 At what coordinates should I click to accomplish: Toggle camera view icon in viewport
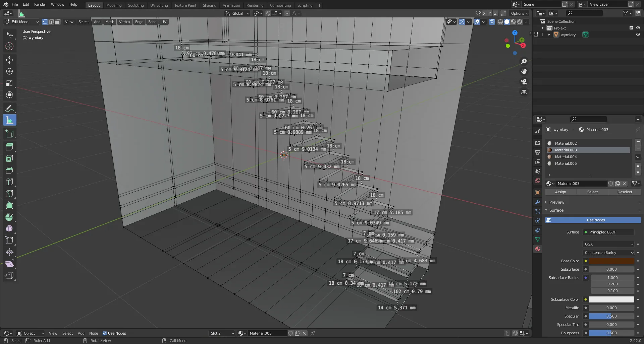(x=524, y=82)
